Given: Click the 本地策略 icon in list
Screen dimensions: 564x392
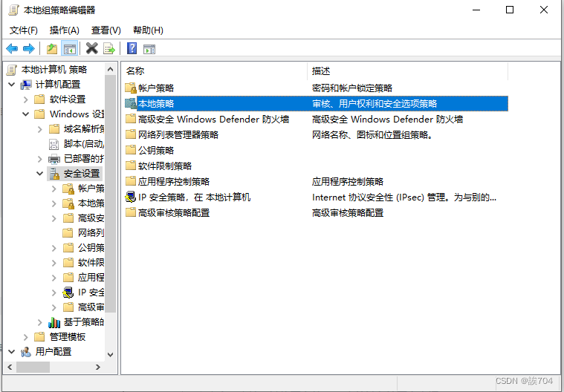Looking at the screenshot, I should (x=131, y=103).
